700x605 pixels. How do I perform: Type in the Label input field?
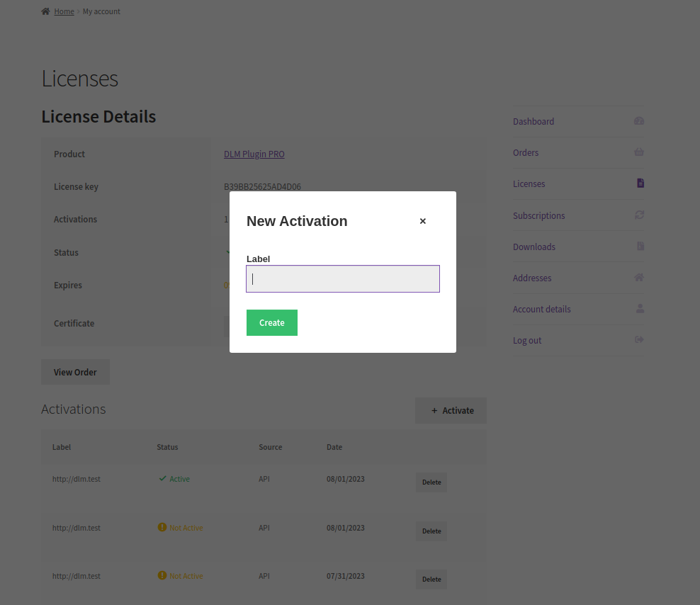pos(343,279)
